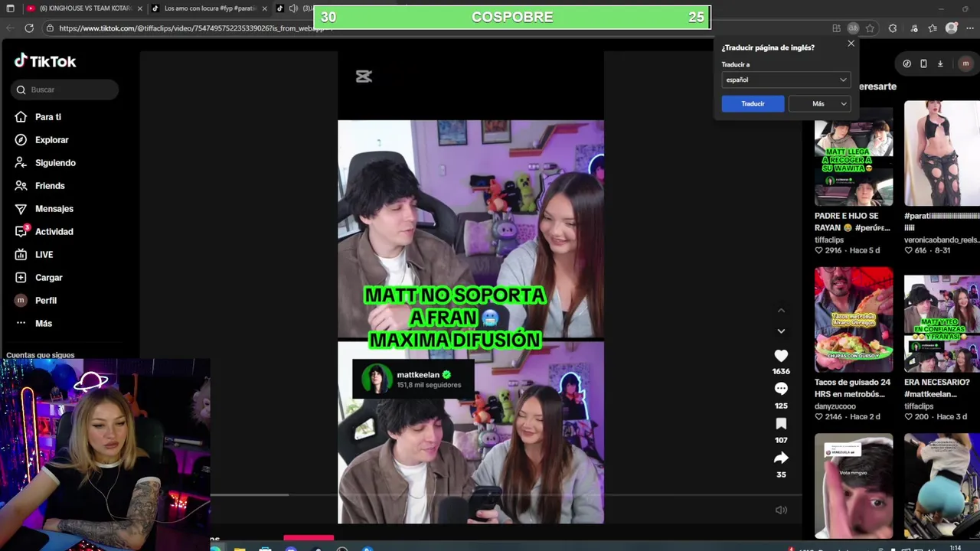Click the media control music icon in toolbar
This screenshot has height=551, width=980.
click(x=914, y=28)
